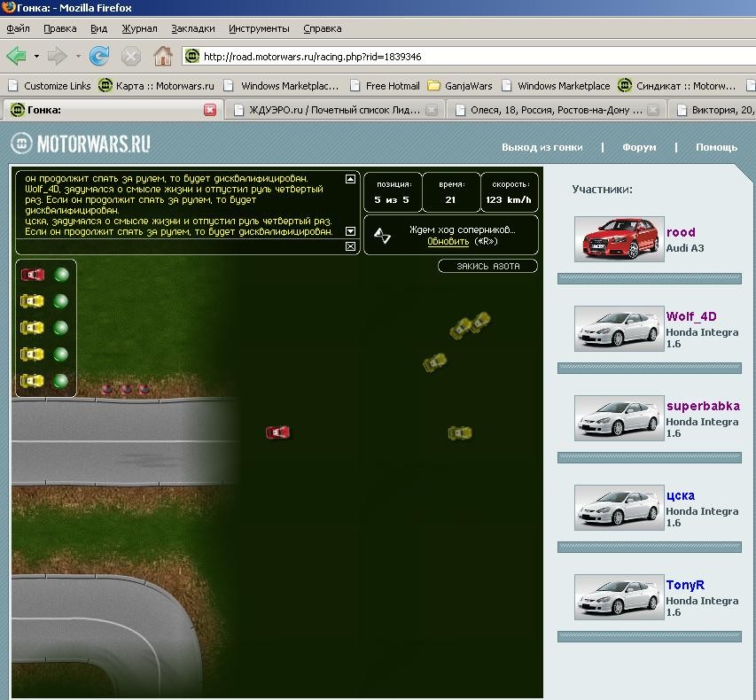The image size is (756, 700).
Task: Open the Инструменты menu
Action: pyautogui.click(x=259, y=28)
